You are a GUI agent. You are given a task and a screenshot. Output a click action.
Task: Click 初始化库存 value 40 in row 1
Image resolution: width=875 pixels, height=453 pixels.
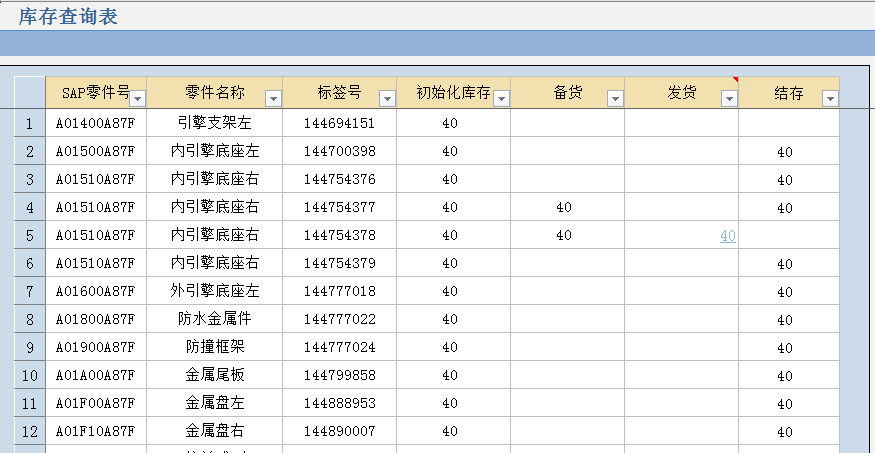(450, 123)
